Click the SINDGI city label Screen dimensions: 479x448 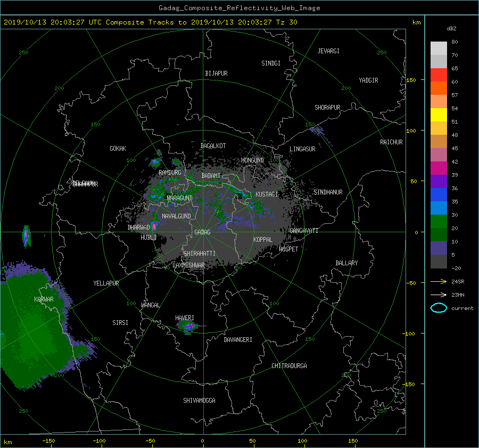click(271, 63)
